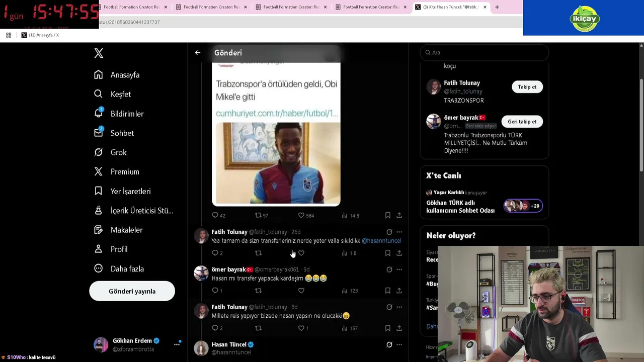The height and width of the screenshot is (362, 644).
Task: Click the X logo in sidebar
Action: tap(99, 53)
